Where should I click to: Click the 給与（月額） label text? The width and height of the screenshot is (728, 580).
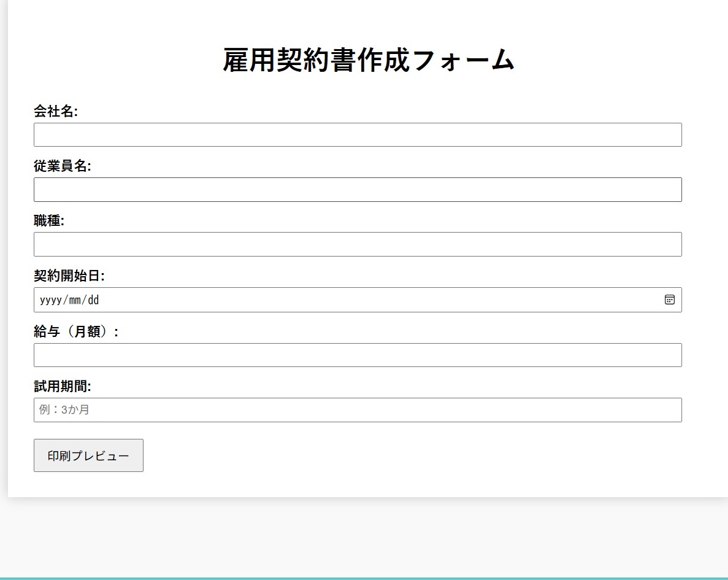coord(76,331)
